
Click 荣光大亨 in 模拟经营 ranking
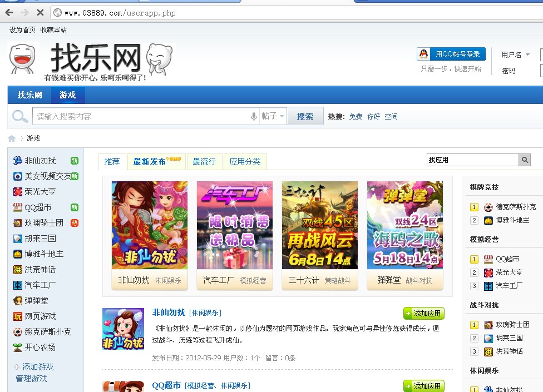[x=509, y=272]
